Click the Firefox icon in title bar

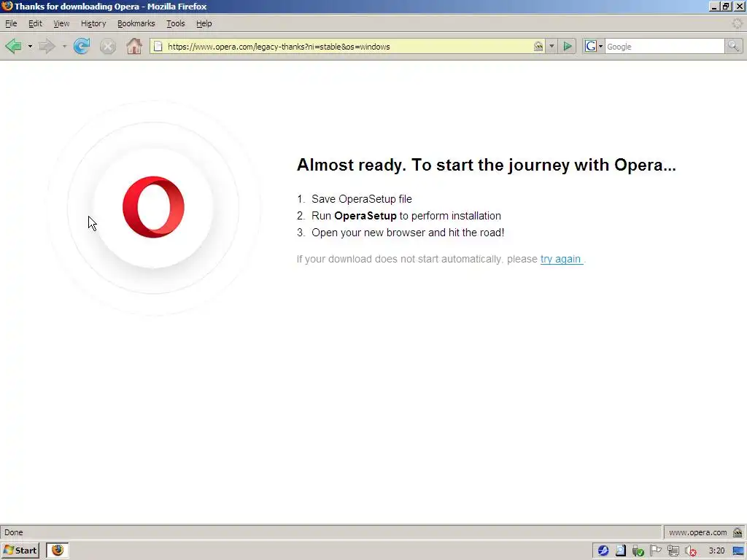(7, 6)
